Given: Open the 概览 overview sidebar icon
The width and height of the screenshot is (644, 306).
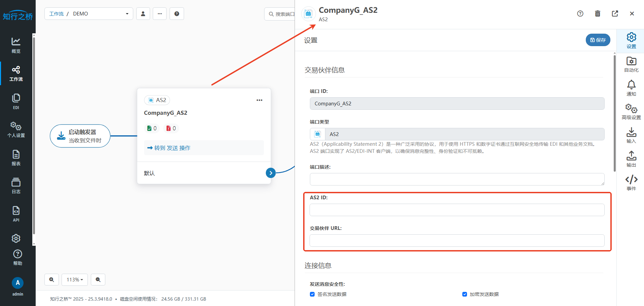Looking at the screenshot, I should pos(16,45).
